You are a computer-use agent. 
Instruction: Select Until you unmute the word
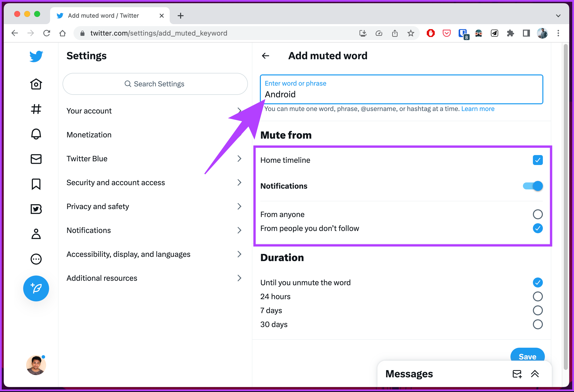(538, 282)
